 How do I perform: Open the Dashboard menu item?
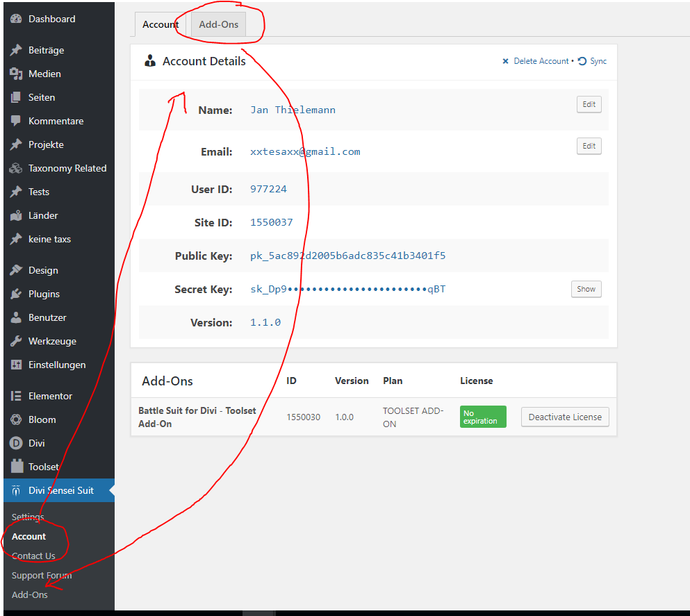click(x=59, y=19)
